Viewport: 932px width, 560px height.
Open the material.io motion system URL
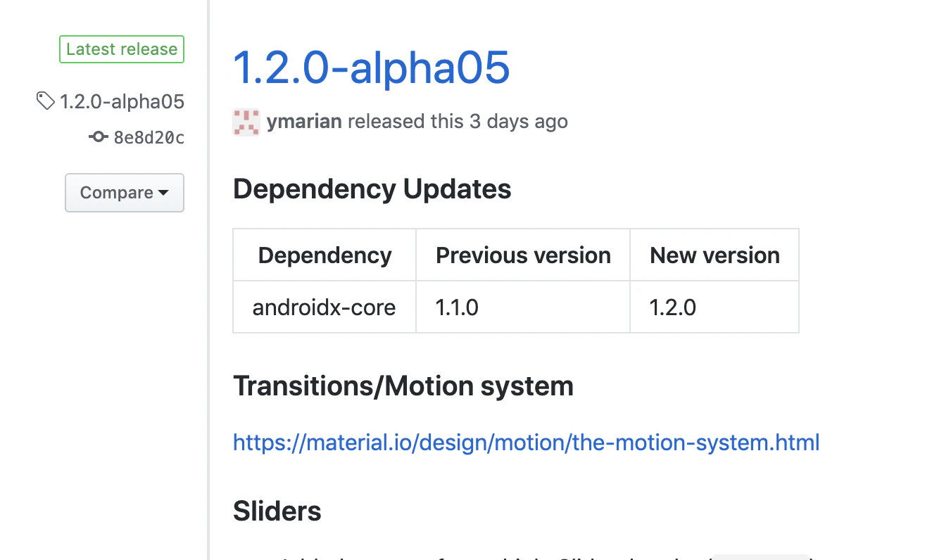(x=526, y=443)
